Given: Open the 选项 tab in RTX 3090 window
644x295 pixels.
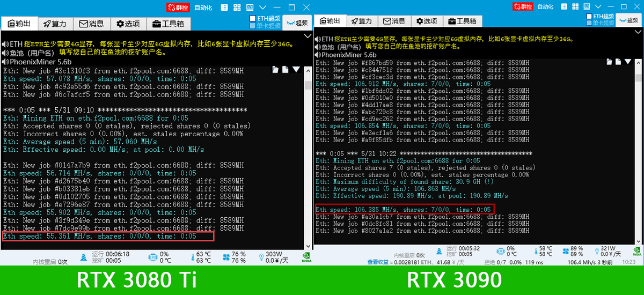Looking at the screenshot, I should click(x=426, y=21).
